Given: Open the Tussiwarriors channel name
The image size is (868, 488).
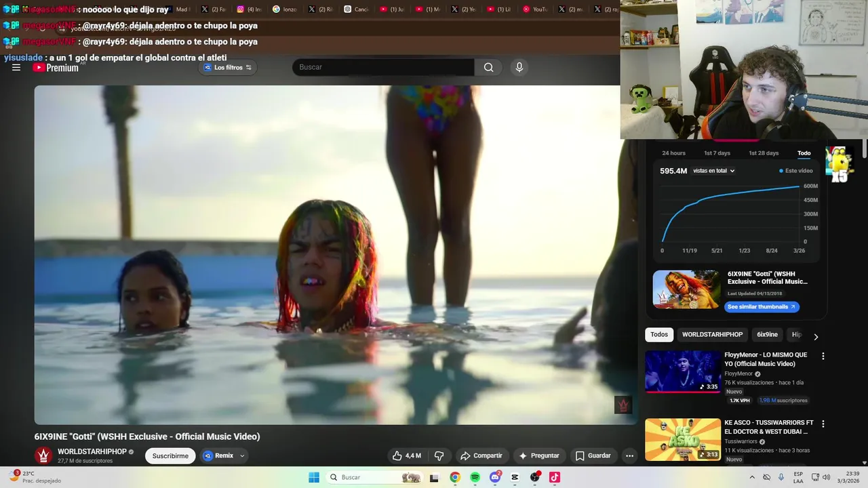Looking at the screenshot, I should click(741, 441).
